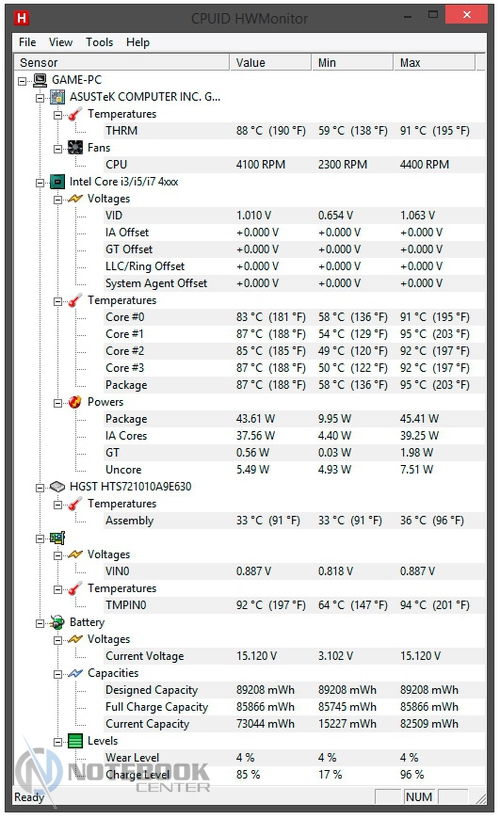Click the Intel Core processor chip icon
500x819 pixels.
pyautogui.click(x=57, y=182)
